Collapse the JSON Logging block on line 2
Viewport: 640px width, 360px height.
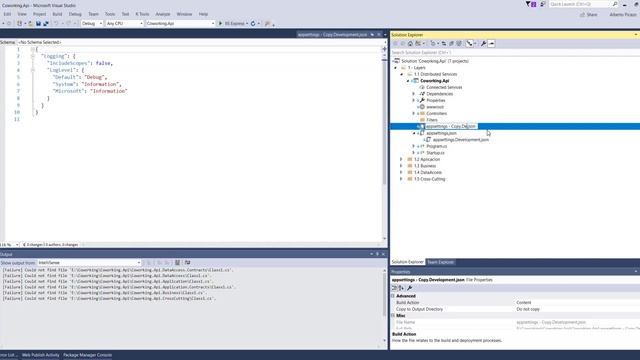pyautogui.click(x=33, y=56)
